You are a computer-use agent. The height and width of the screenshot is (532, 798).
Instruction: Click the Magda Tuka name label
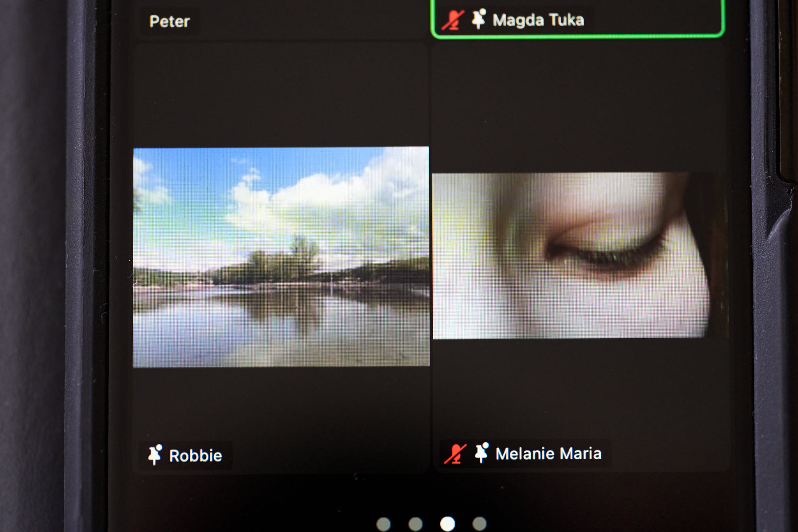pos(538,20)
